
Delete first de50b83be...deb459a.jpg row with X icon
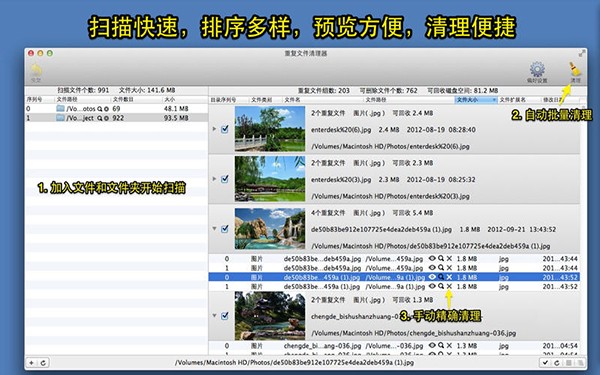tap(449, 258)
